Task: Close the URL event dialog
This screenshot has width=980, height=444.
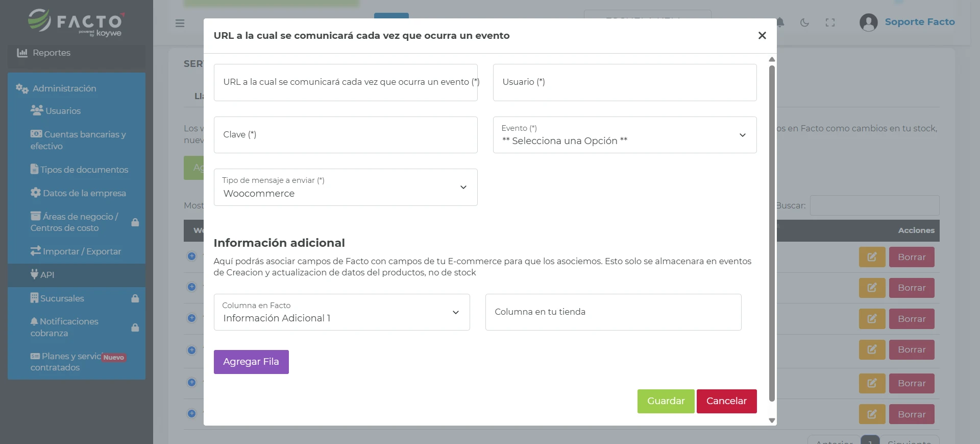Action: [762, 35]
